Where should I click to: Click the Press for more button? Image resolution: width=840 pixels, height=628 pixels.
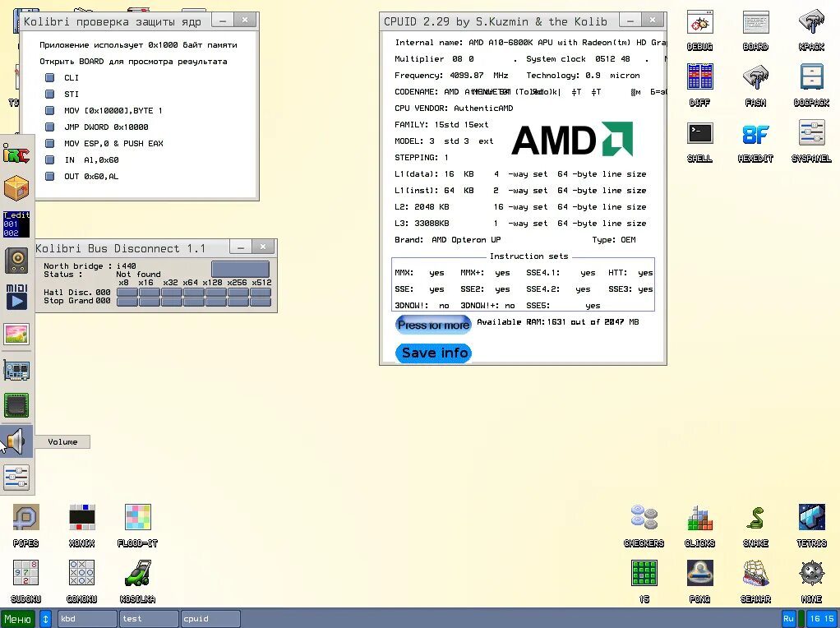tap(433, 325)
